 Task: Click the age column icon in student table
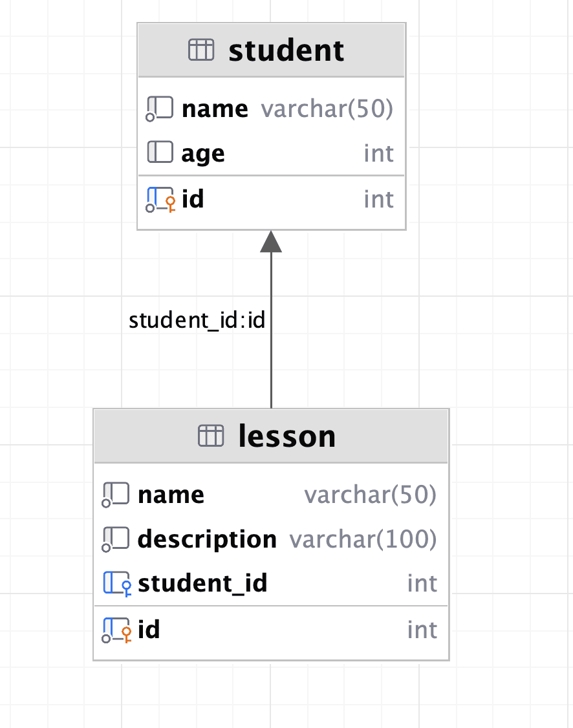click(x=160, y=153)
